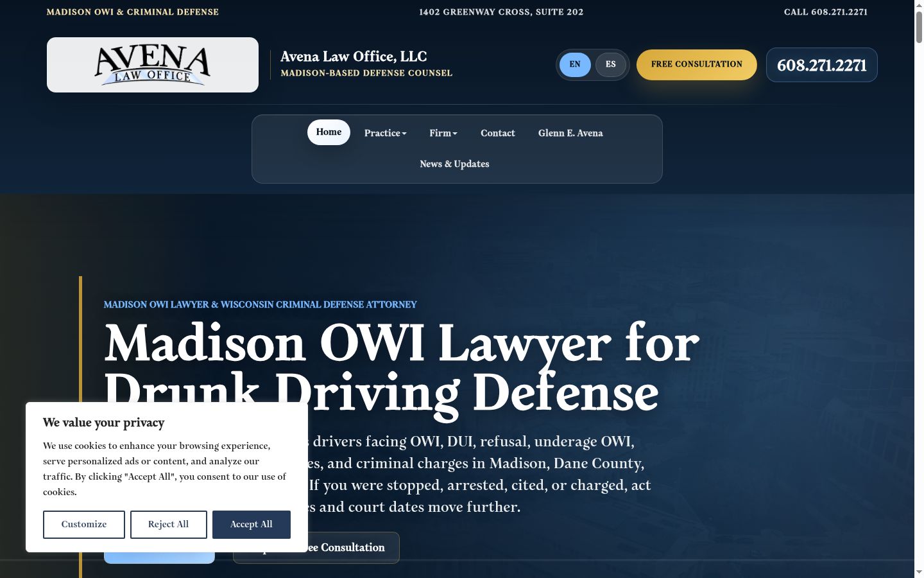This screenshot has height=578, width=924.
Task: Open the Contact nav link
Action: coord(498,133)
